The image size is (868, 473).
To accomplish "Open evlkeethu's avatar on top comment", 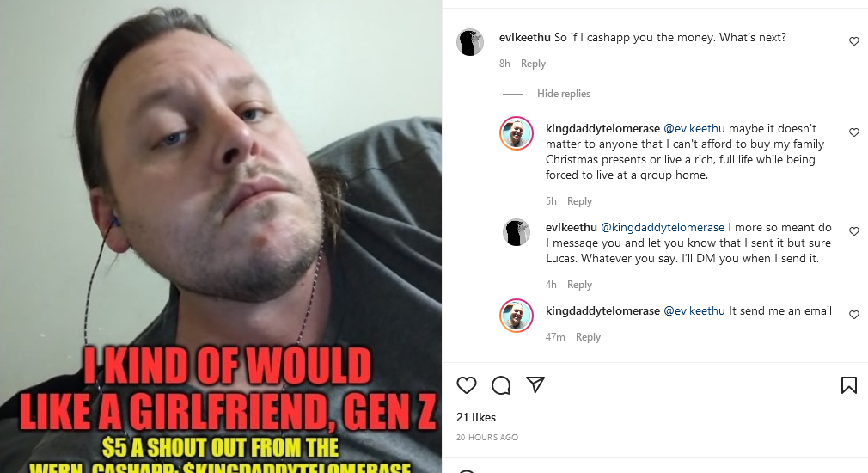I will click(470, 42).
